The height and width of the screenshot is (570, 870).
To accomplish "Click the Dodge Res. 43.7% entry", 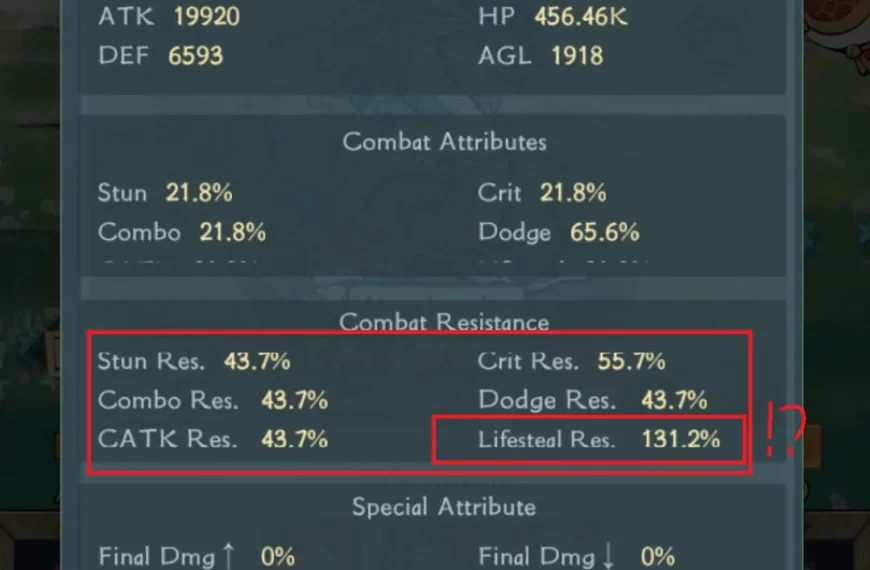I will (592, 401).
